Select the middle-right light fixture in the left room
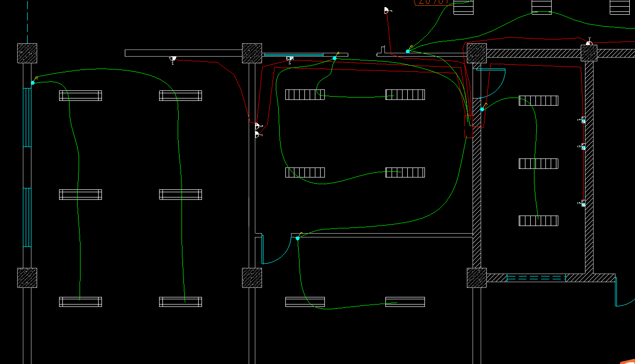Viewport: 635px width, 364px height. (x=181, y=195)
